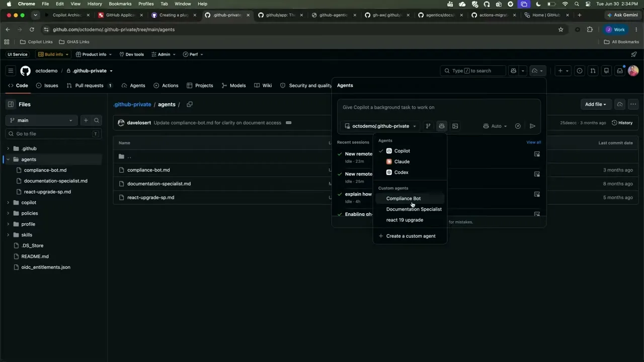Switch to the Issues tab

[x=47, y=85]
